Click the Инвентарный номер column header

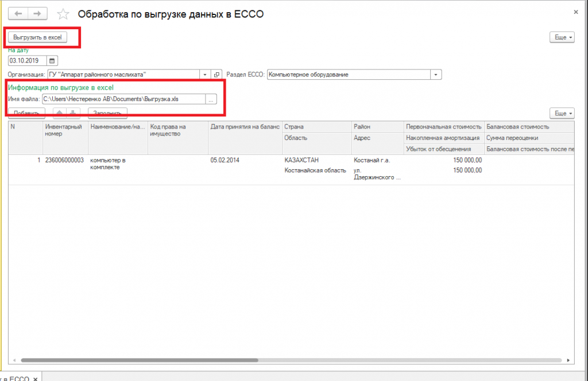pos(65,130)
